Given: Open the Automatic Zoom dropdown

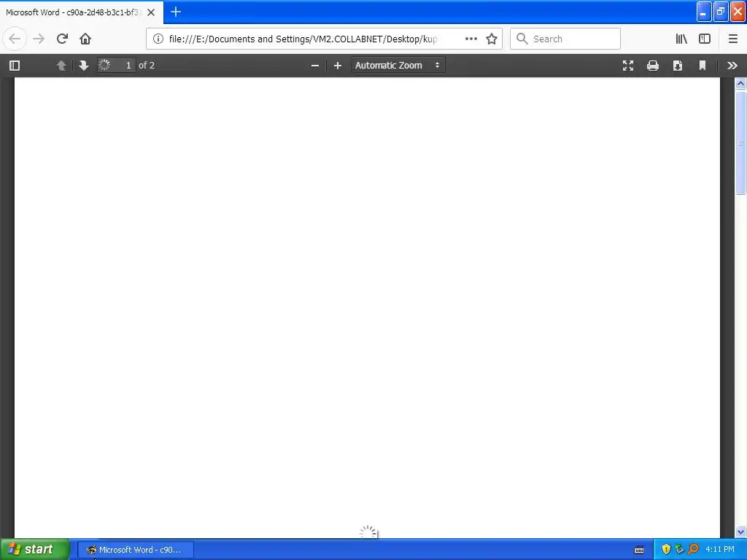Looking at the screenshot, I should click(x=398, y=65).
